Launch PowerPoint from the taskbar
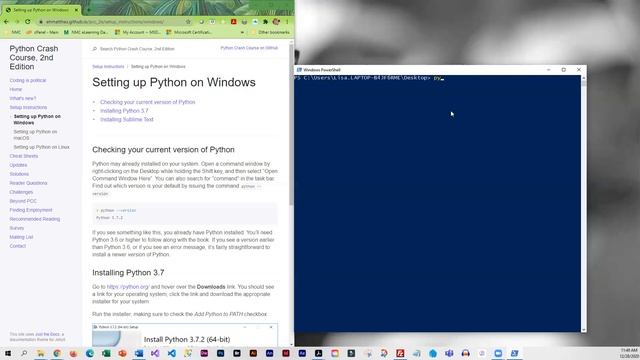Viewport: 640px width, 360px height. (122, 353)
